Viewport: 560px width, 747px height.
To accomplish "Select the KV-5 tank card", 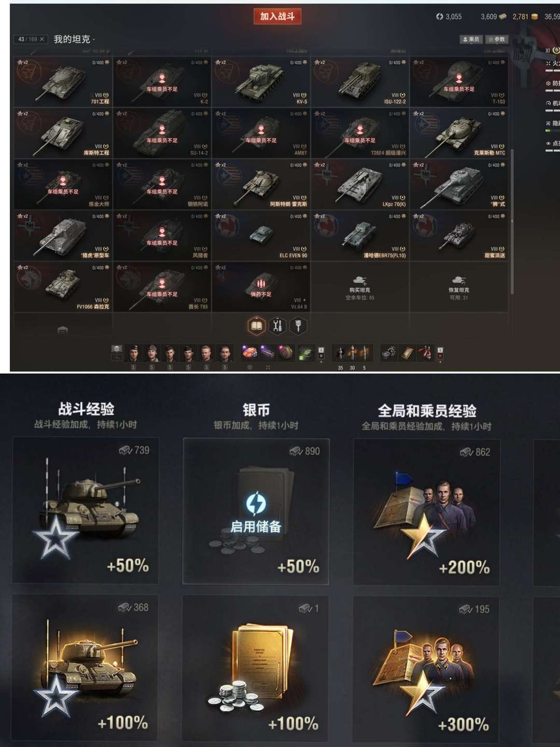I will 261,81.
